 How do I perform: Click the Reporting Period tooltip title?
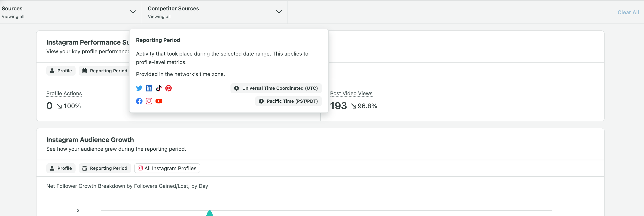click(x=158, y=40)
